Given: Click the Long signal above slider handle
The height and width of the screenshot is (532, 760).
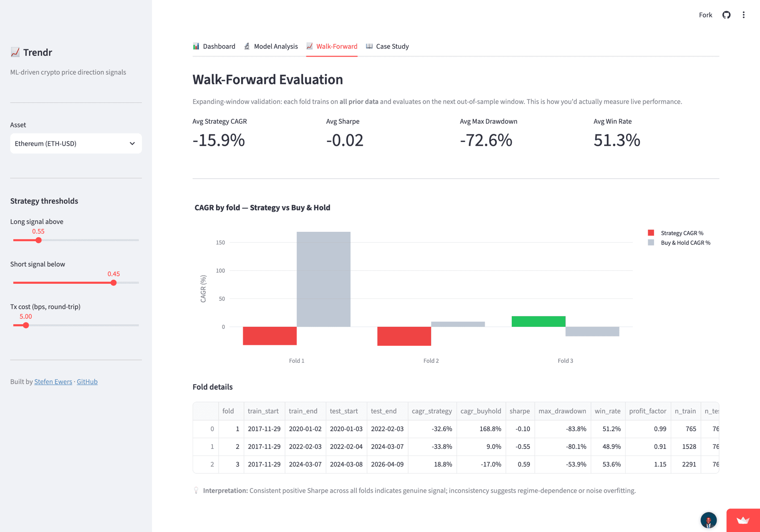Looking at the screenshot, I should (38, 240).
